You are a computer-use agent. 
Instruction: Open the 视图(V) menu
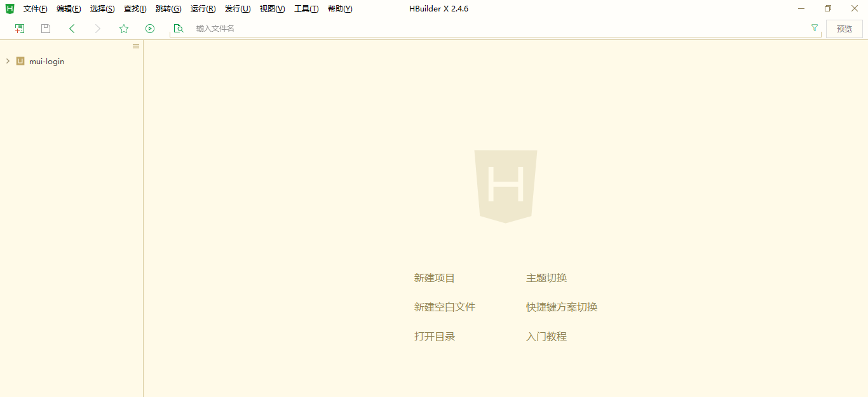click(272, 8)
